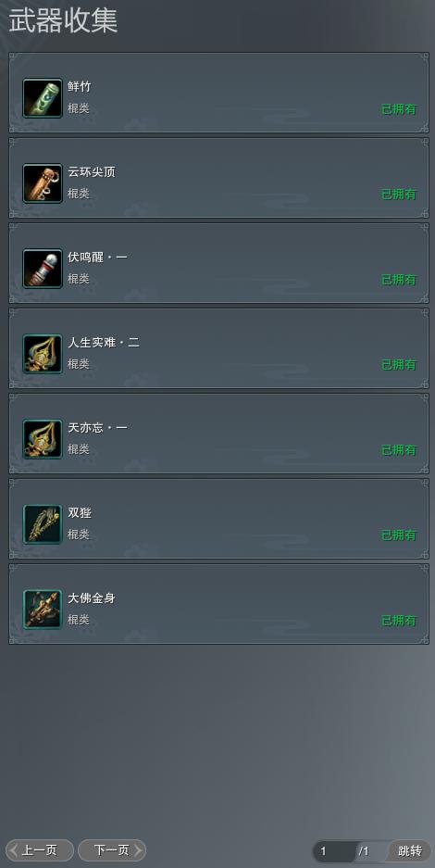Click the 鲜竹 green bamboo staff icon

(43, 98)
